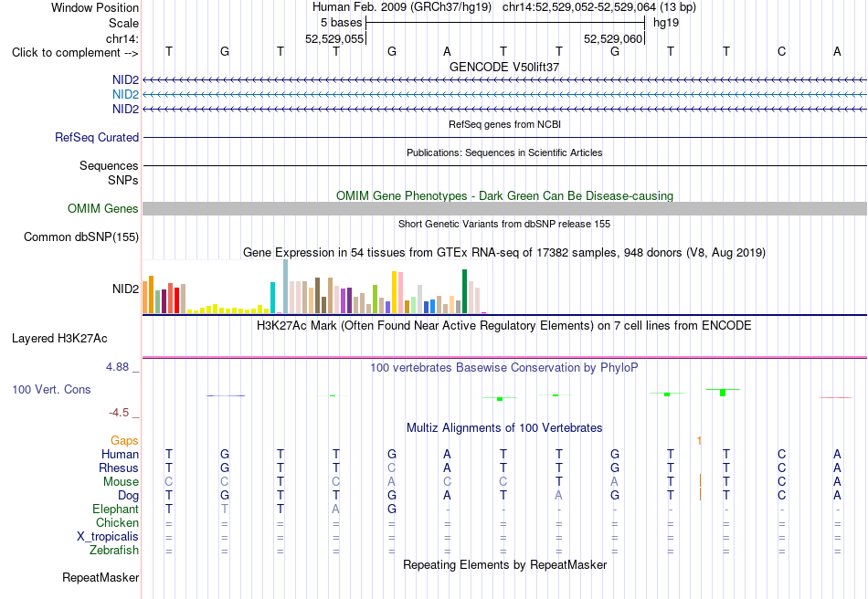
Task: Click the OMIM Gene Phenotypes track title
Action: click(x=504, y=195)
